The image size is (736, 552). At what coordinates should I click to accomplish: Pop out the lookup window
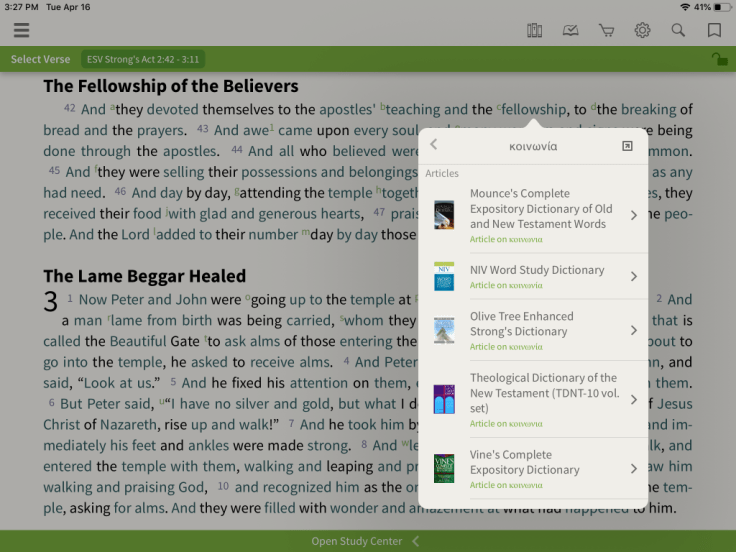pyautogui.click(x=627, y=146)
